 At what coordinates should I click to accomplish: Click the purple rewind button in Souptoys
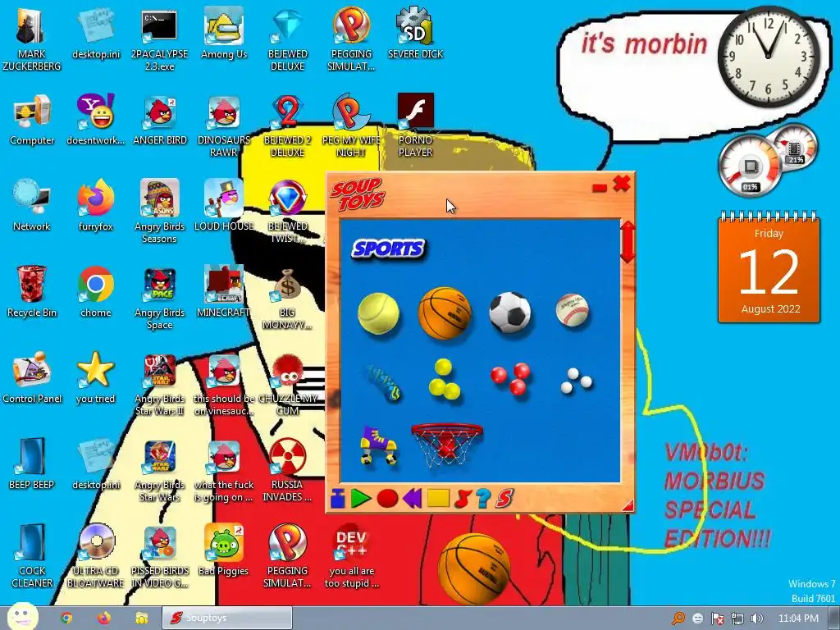point(412,499)
